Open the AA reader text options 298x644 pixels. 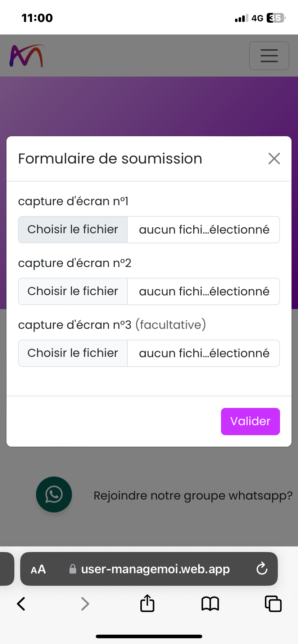coord(38,569)
